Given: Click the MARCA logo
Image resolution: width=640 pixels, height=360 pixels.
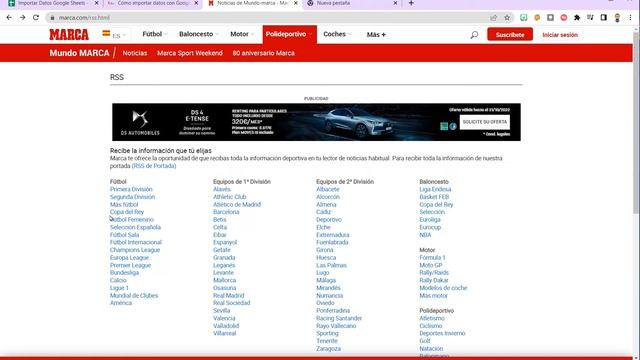Looking at the screenshot, I should [x=69, y=35].
